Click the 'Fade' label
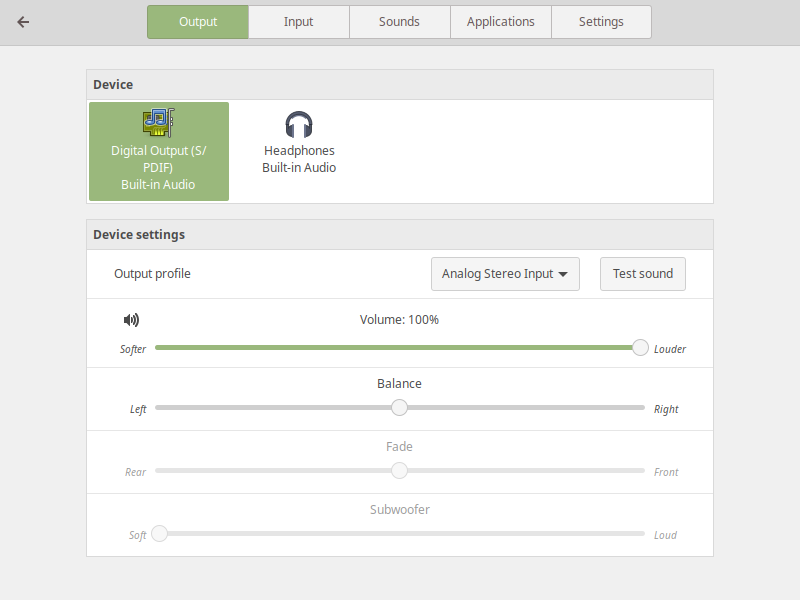The width and height of the screenshot is (800, 600). click(399, 447)
